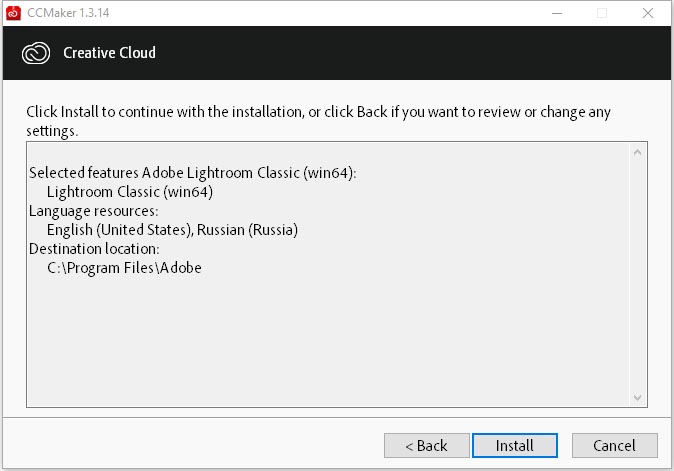Click the red CCMaker app icon in title bar
674x471 pixels.
coord(13,13)
